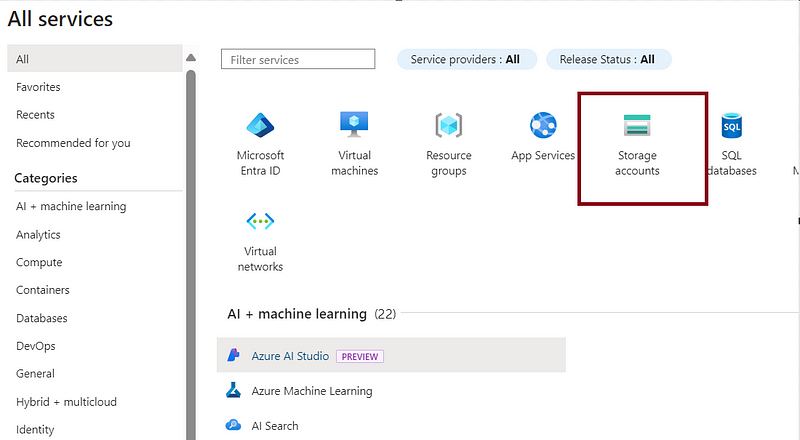Open the Release Status filter dropdown
Viewport: 800px width, 440px height.
pos(609,60)
